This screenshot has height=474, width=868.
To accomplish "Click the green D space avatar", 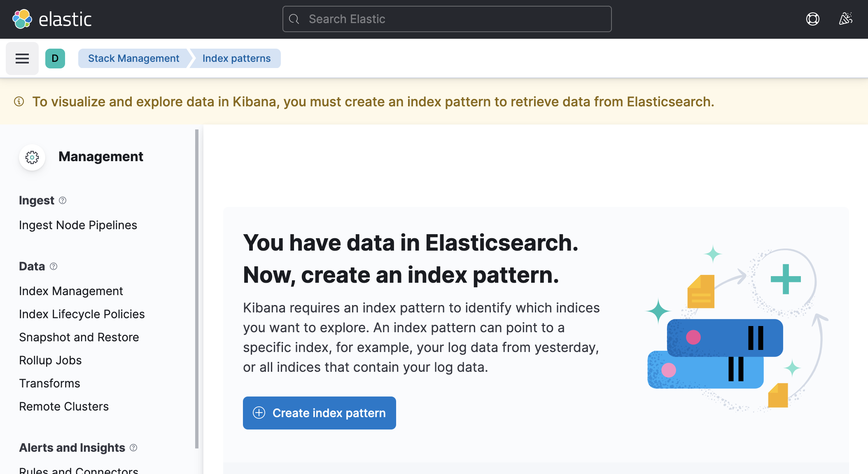I will pyautogui.click(x=55, y=58).
